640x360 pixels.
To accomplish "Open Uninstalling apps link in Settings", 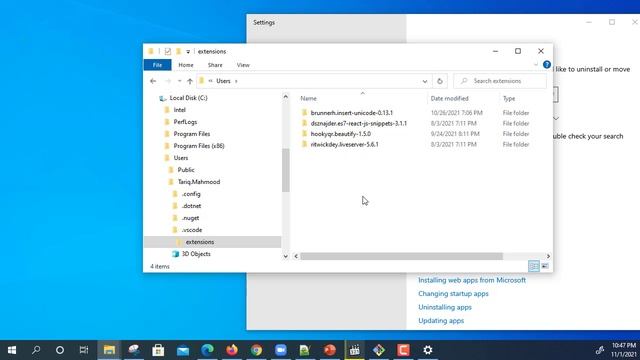I will (x=444, y=307).
